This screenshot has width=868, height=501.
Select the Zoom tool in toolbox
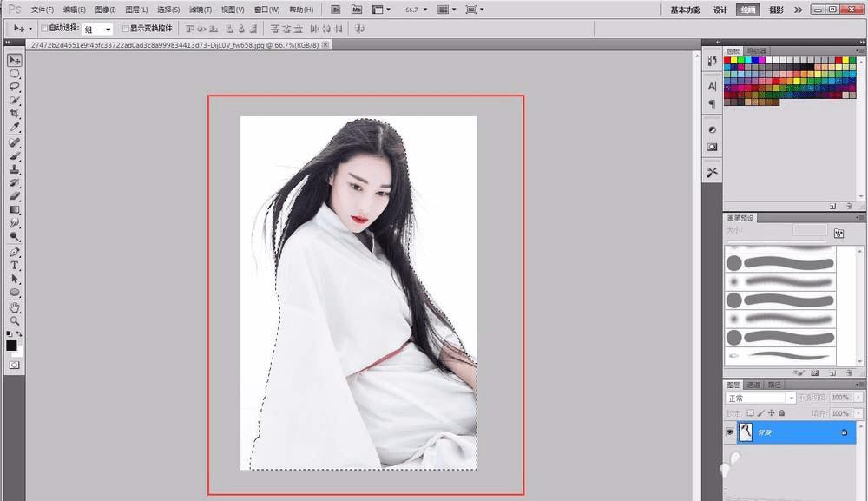tap(15, 320)
